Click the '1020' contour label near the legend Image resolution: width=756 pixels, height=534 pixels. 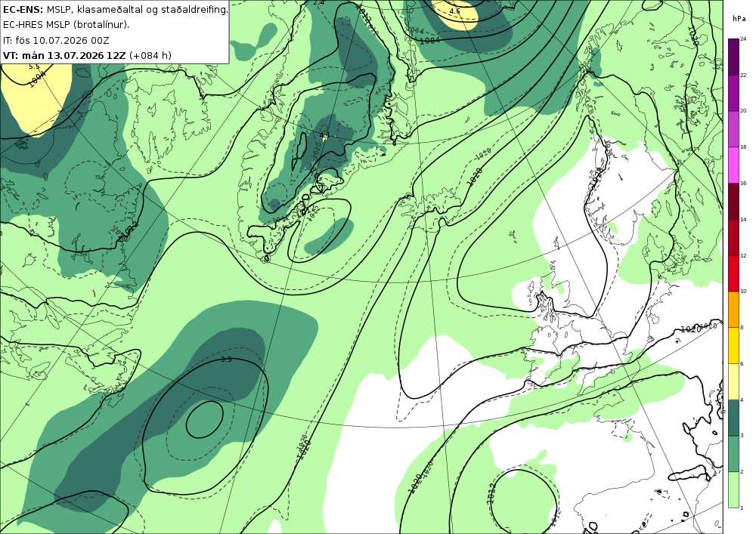click(x=690, y=329)
